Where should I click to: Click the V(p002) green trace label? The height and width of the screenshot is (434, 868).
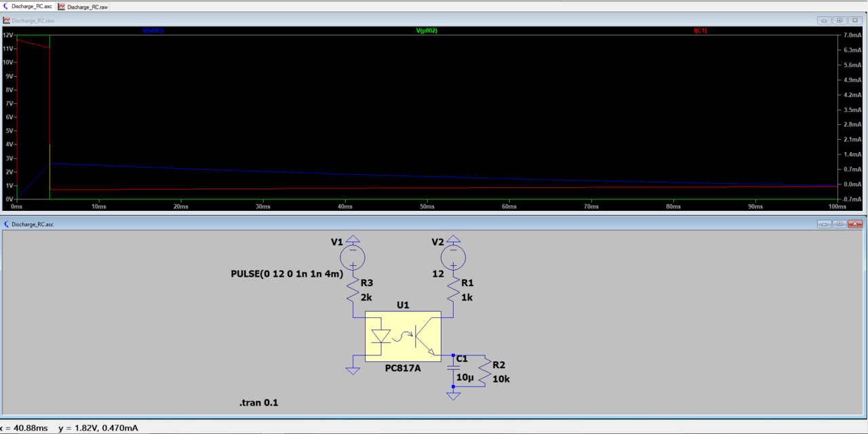tap(427, 31)
